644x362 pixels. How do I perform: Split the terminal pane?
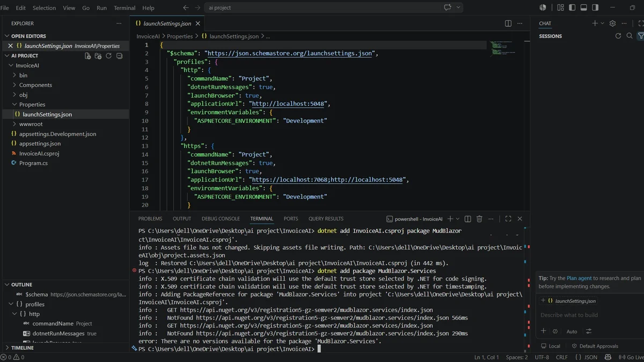[467, 219]
